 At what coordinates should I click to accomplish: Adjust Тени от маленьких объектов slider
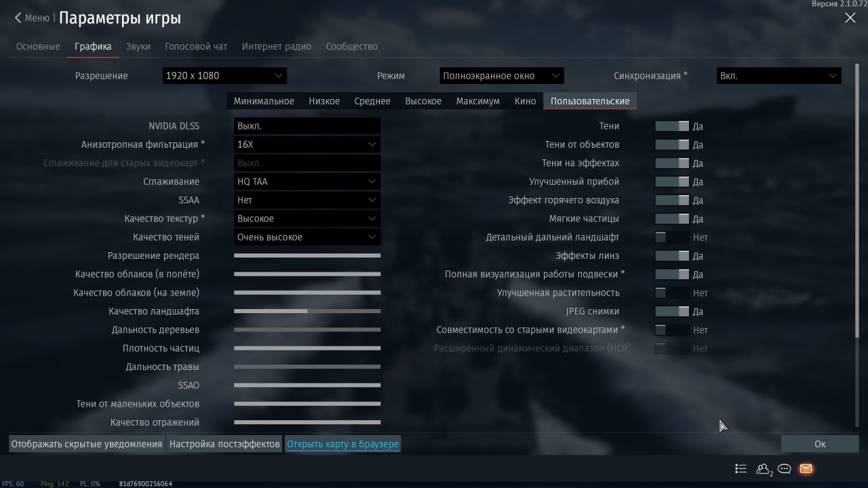307,404
